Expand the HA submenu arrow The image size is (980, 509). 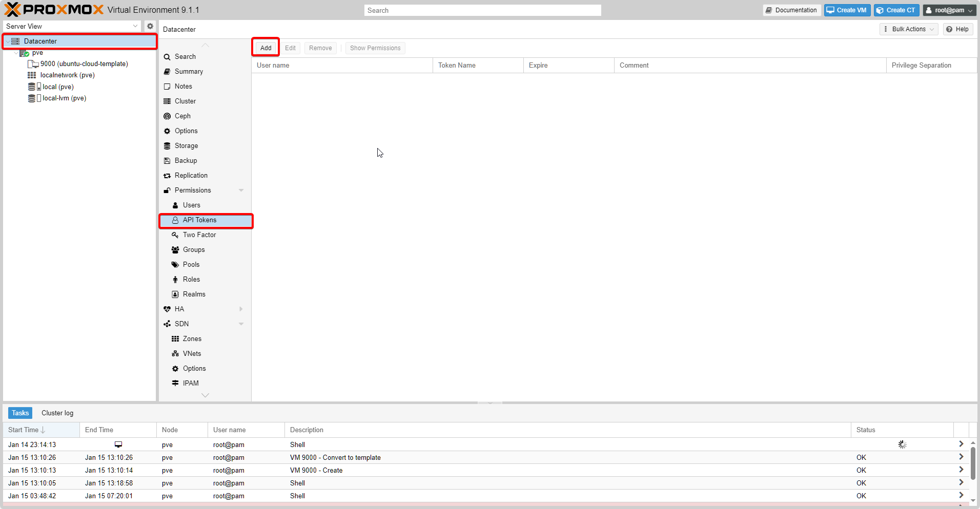(241, 309)
